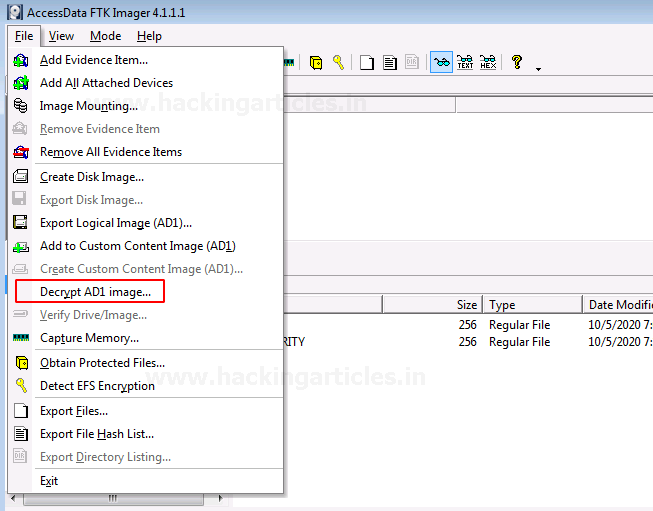Open the Mode menu
This screenshot has height=511, width=653.
105,36
